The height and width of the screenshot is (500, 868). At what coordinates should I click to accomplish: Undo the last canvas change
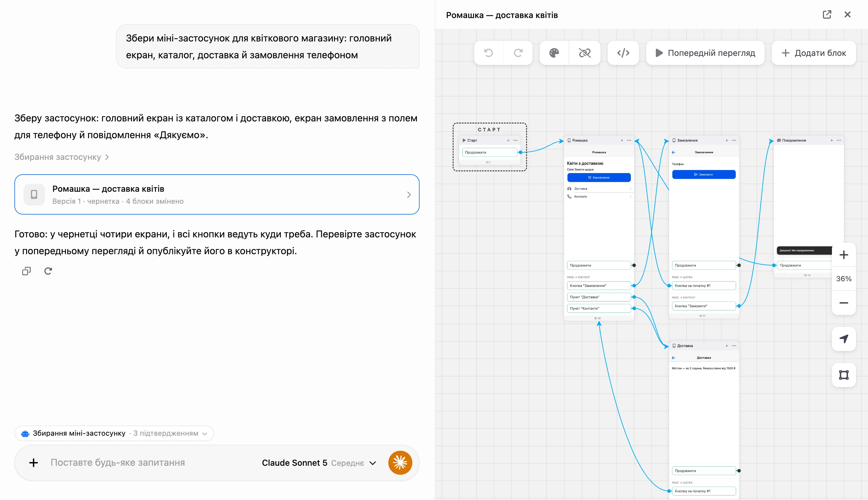click(x=488, y=53)
